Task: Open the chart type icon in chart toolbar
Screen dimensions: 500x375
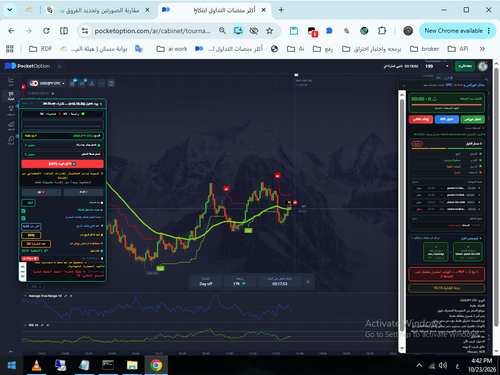Action: coord(72,83)
